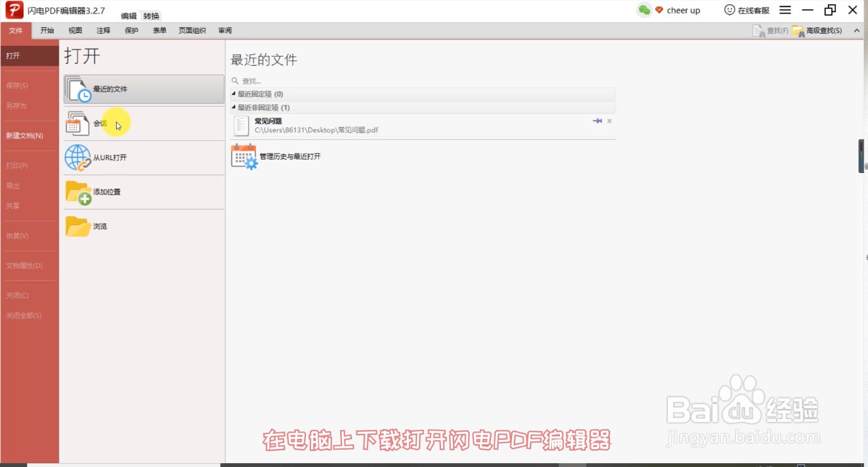Click the 最近的文件 label
Viewport: 868px width, 467px height.
pos(110,89)
